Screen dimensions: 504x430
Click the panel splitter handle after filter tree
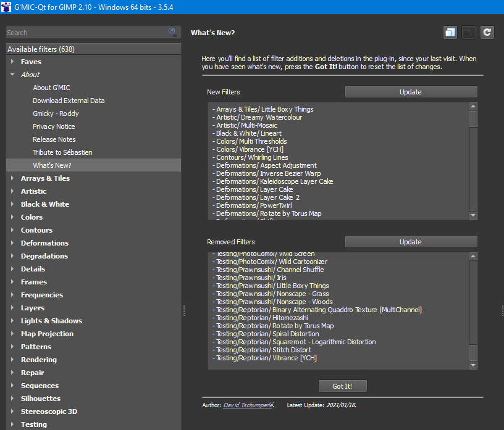click(x=184, y=310)
